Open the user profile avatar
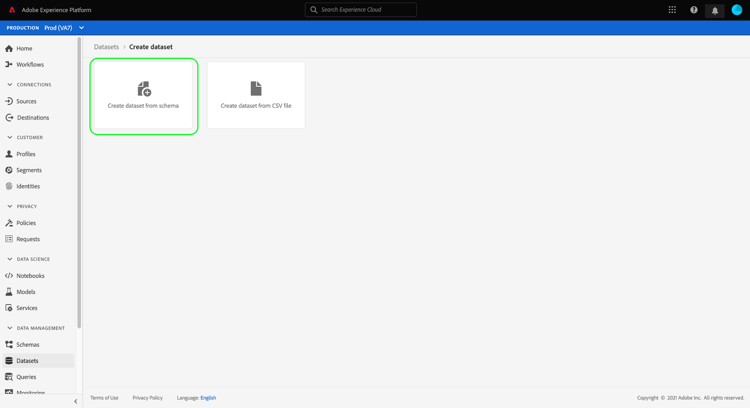750x408 pixels. click(x=737, y=10)
